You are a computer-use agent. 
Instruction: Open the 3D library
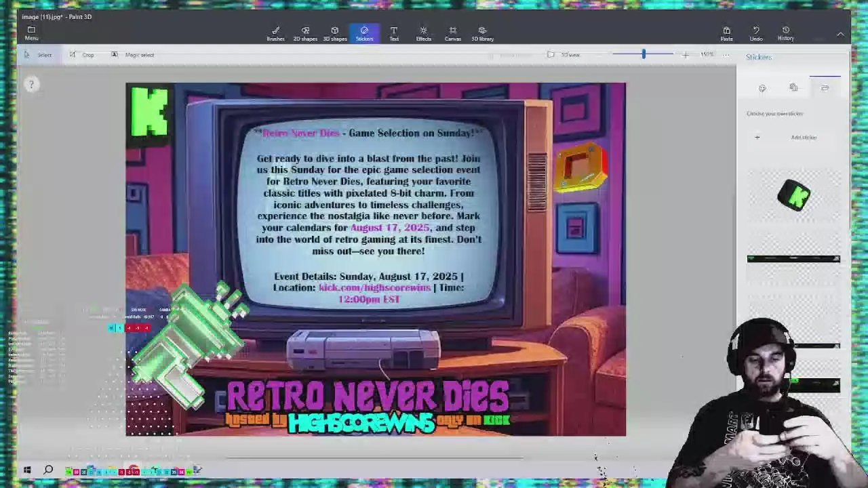coord(482,33)
